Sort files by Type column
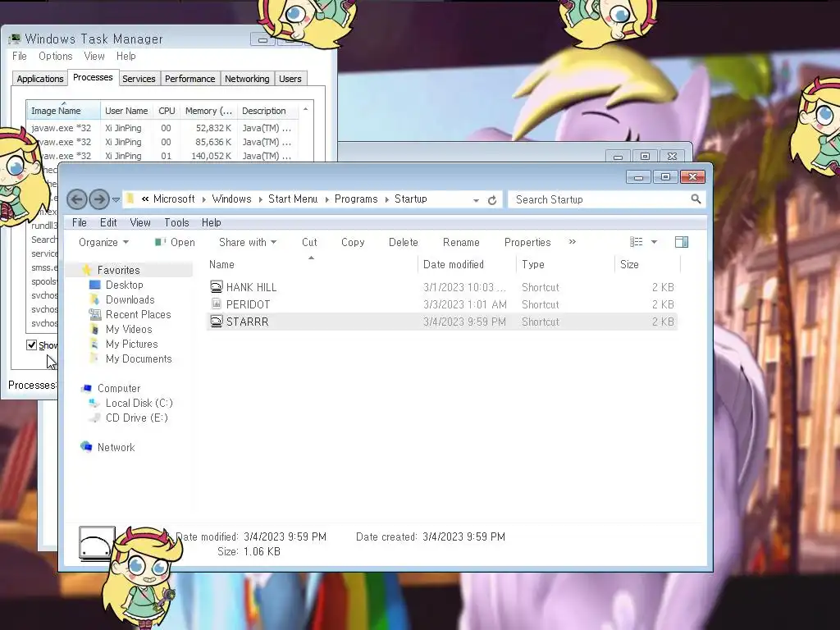This screenshot has width=840, height=630. [x=565, y=265]
